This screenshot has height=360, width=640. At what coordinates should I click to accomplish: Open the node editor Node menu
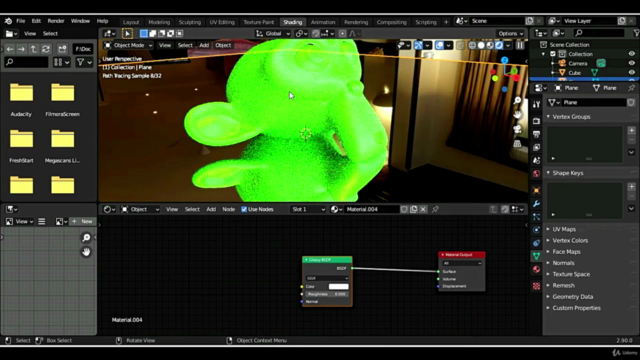[x=229, y=209]
